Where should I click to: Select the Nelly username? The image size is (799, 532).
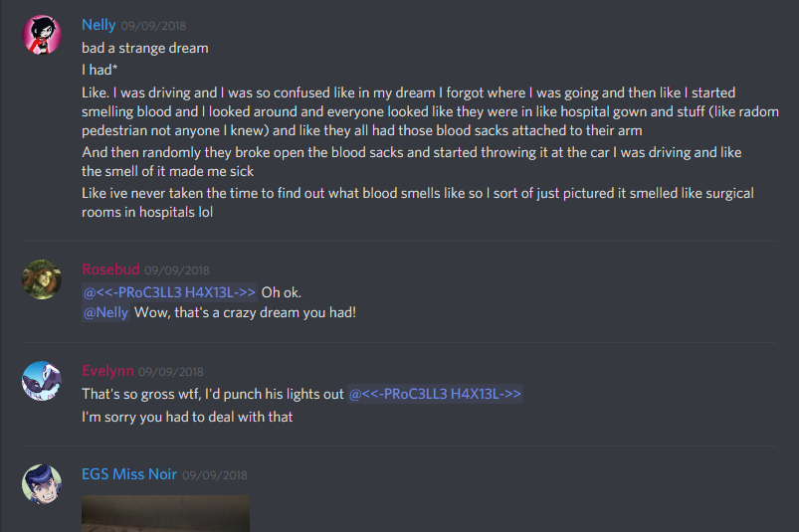click(x=99, y=25)
